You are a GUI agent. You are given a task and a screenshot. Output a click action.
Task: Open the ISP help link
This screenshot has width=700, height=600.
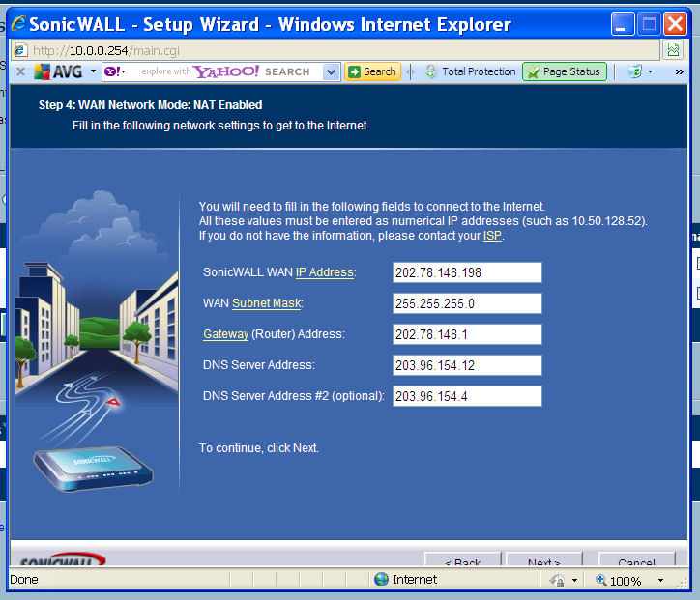492,236
